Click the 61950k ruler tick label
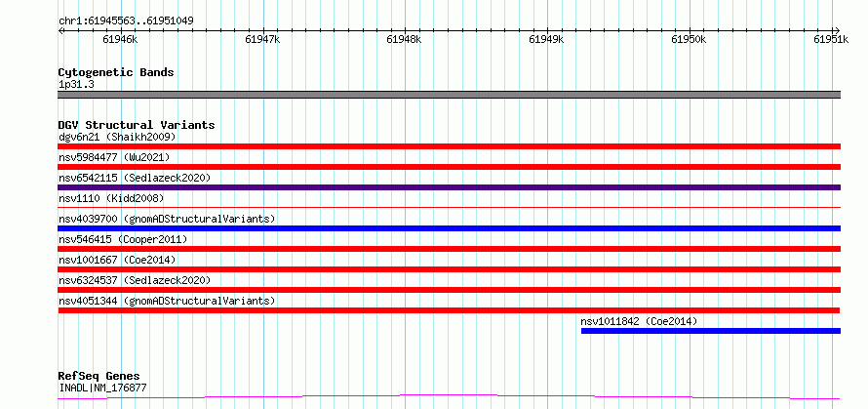 tap(690, 39)
